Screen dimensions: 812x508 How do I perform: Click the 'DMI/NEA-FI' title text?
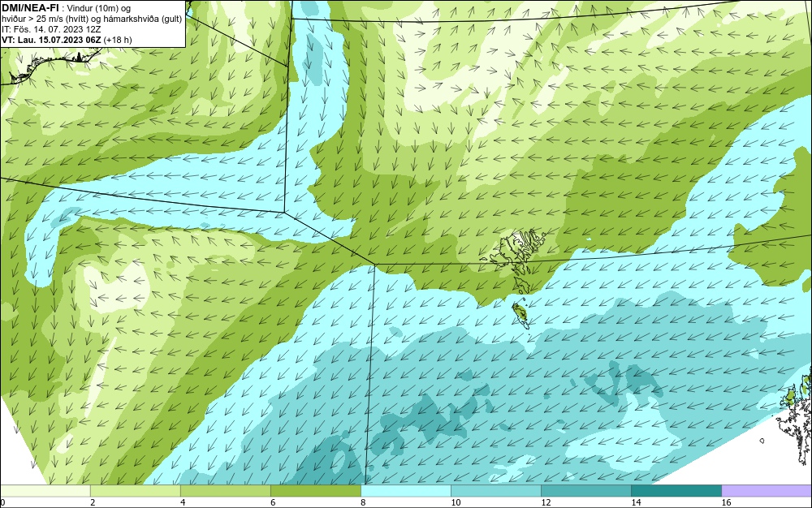[x=30, y=7]
